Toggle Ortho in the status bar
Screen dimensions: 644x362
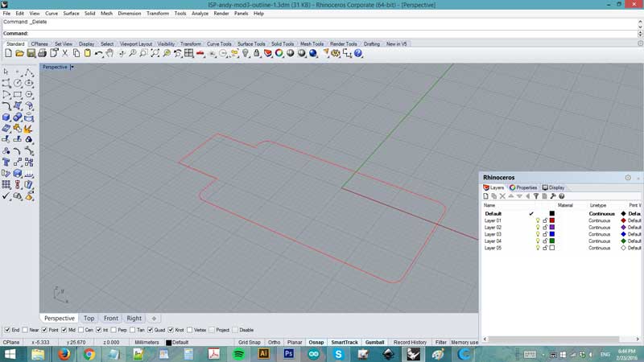[x=274, y=343]
